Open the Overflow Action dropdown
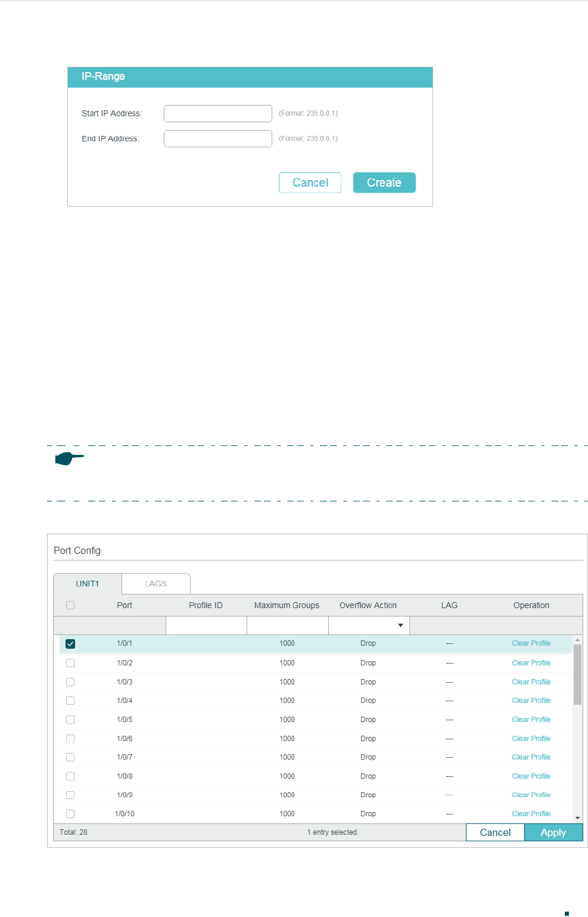This screenshot has height=917, width=588. click(369, 625)
